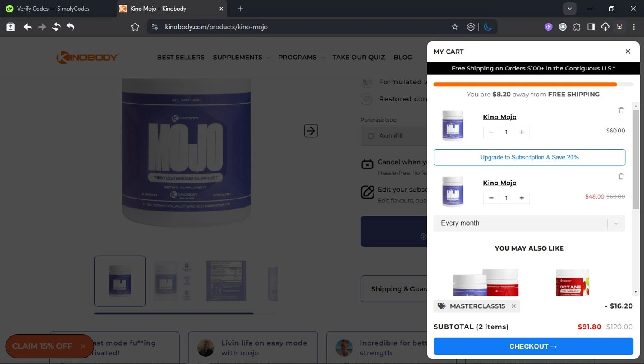Close the My Cart panel
Viewport: 644px width, 364px height.
628,52
